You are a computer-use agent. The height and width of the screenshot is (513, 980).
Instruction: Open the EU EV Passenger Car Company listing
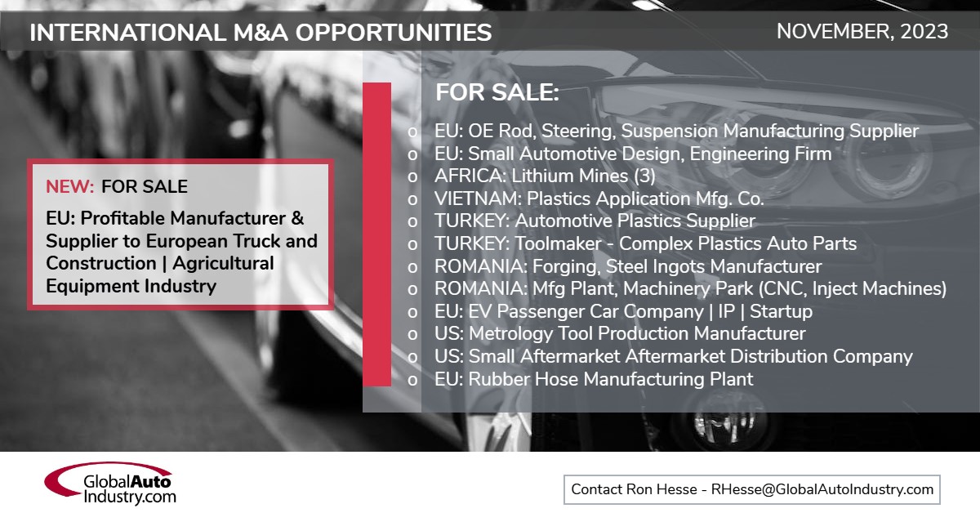pyautogui.click(x=623, y=311)
